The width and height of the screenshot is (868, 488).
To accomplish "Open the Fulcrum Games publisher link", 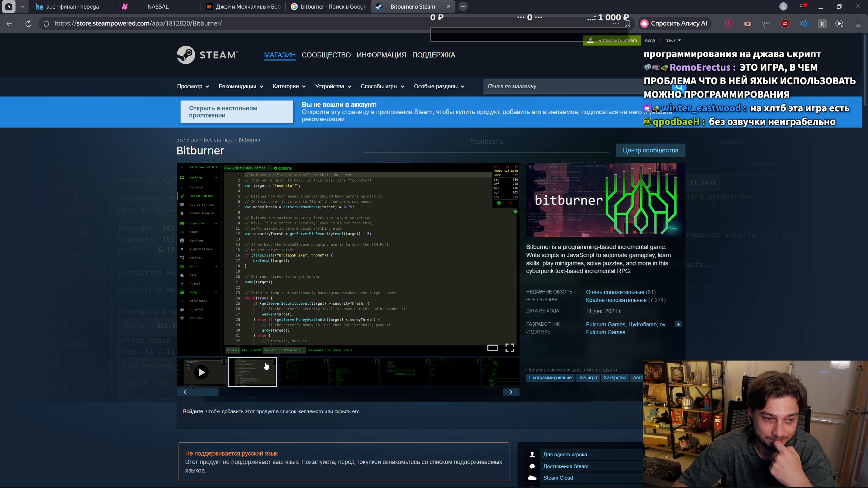I will pos(606,332).
